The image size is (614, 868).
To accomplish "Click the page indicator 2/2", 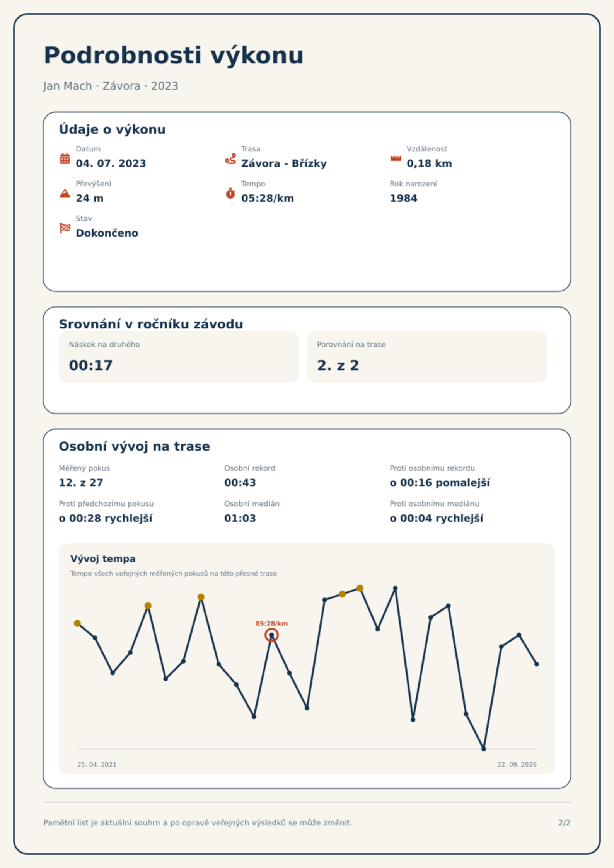I will [564, 823].
